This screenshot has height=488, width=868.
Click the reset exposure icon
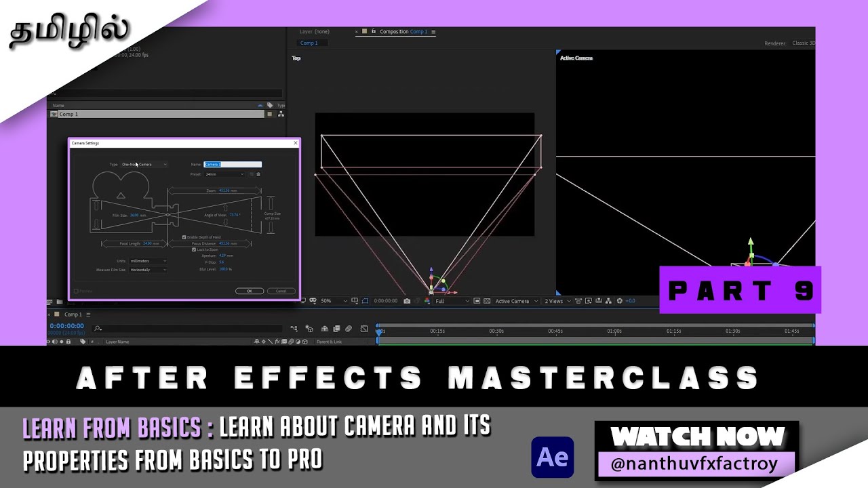click(x=619, y=301)
